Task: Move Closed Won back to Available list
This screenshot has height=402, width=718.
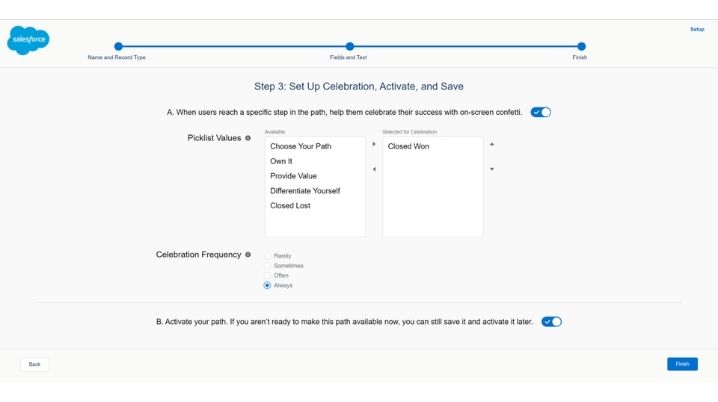Action: [x=374, y=169]
